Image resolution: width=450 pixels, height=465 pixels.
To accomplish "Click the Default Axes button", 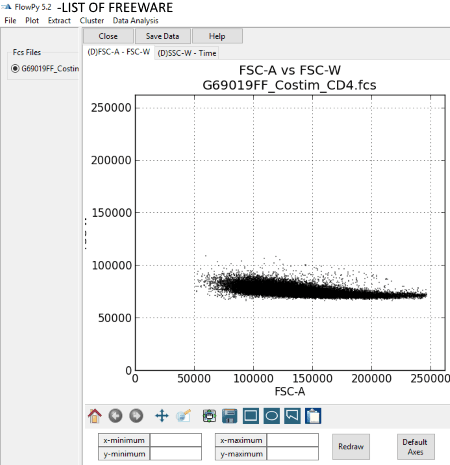I will click(x=415, y=447).
